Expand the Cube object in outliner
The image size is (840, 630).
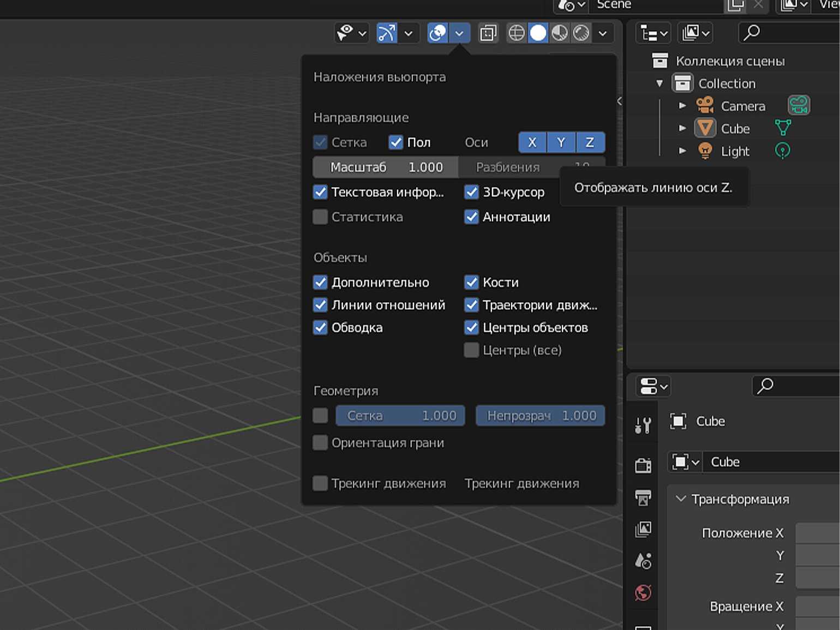pos(682,128)
